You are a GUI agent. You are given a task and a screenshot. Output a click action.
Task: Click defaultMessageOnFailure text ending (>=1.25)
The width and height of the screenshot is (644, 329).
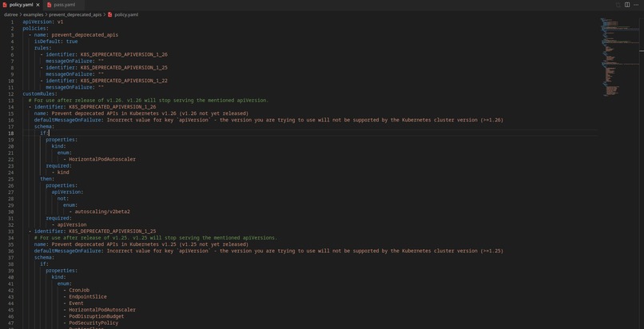305,251
